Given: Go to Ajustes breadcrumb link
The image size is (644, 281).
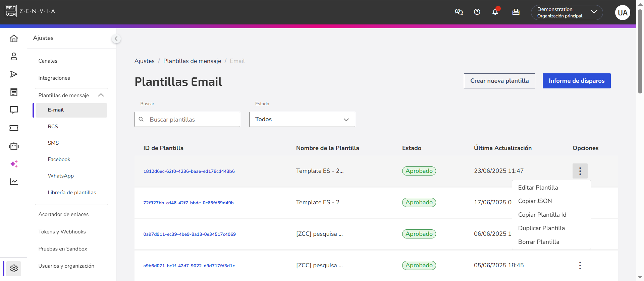Looking at the screenshot, I should pos(145,61).
